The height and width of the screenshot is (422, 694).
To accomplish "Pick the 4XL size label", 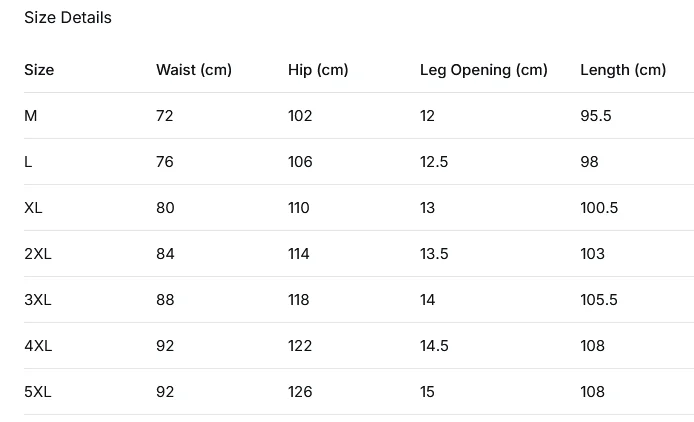I will pos(38,346).
